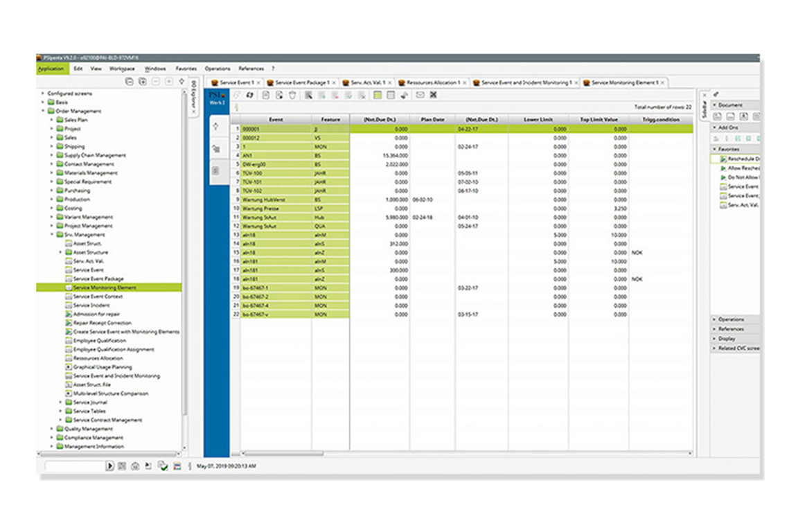Click the refresh arrows icon in toolbar
Screen dimensions: 798x532
[249, 95]
